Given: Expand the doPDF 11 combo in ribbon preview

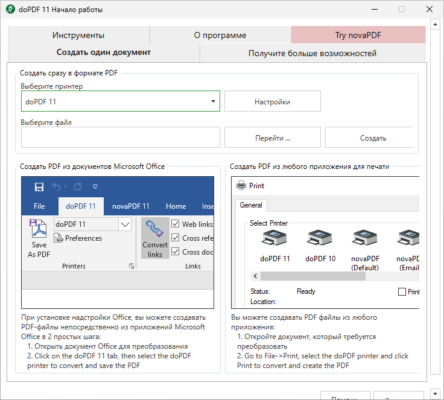Looking at the screenshot, I should coord(125,224).
